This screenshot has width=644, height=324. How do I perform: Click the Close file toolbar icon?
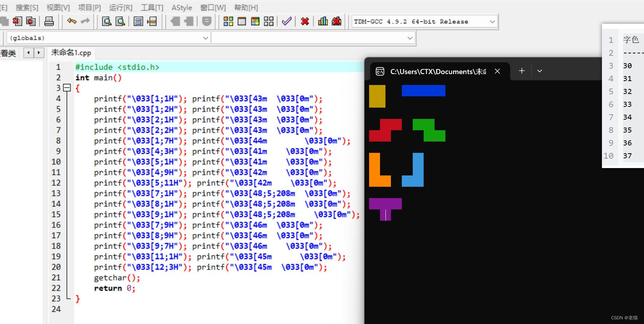click(17, 21)
